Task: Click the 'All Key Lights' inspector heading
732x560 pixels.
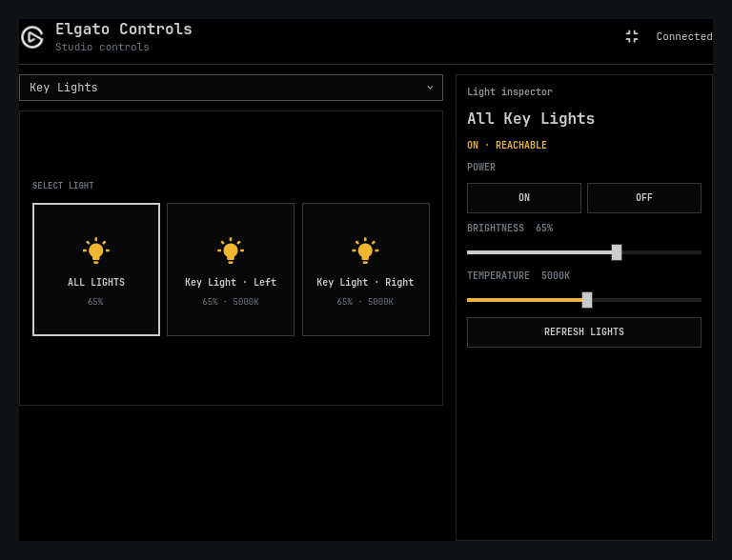Action: 531,118
